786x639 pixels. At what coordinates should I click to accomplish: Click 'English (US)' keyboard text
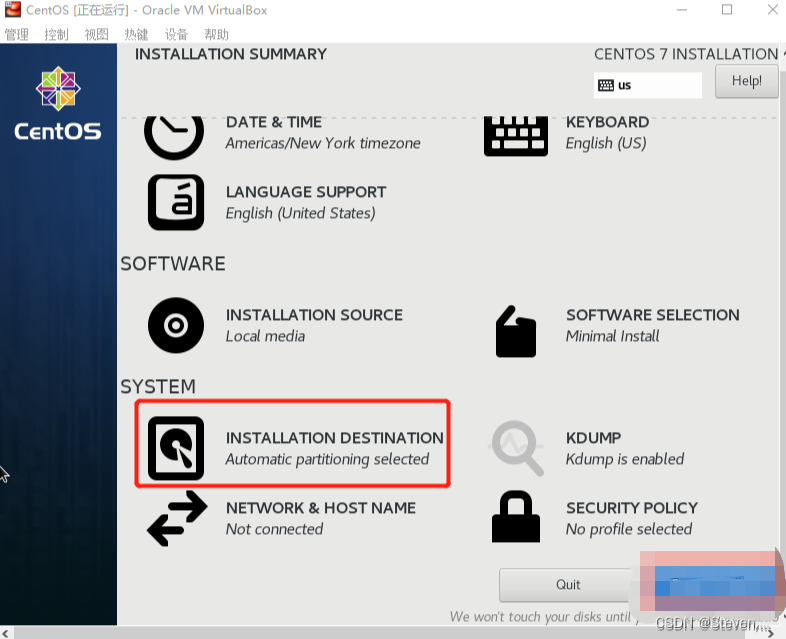[606, 143]
